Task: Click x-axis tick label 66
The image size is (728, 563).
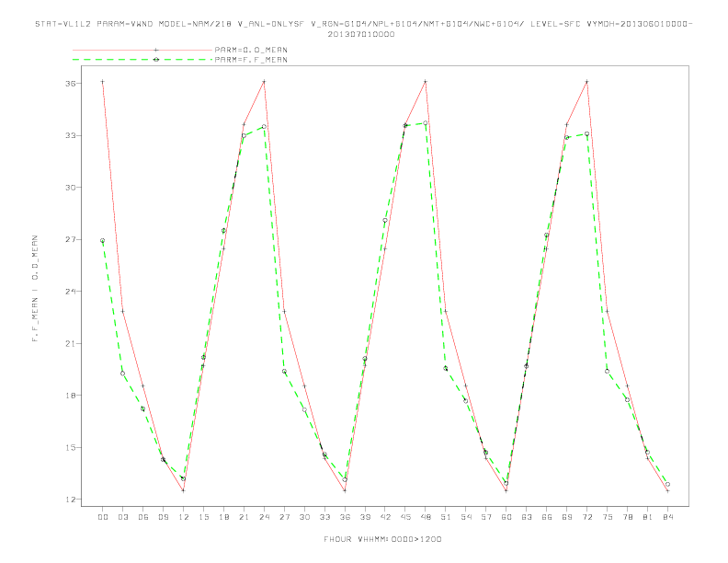Action: coord(547,517)
